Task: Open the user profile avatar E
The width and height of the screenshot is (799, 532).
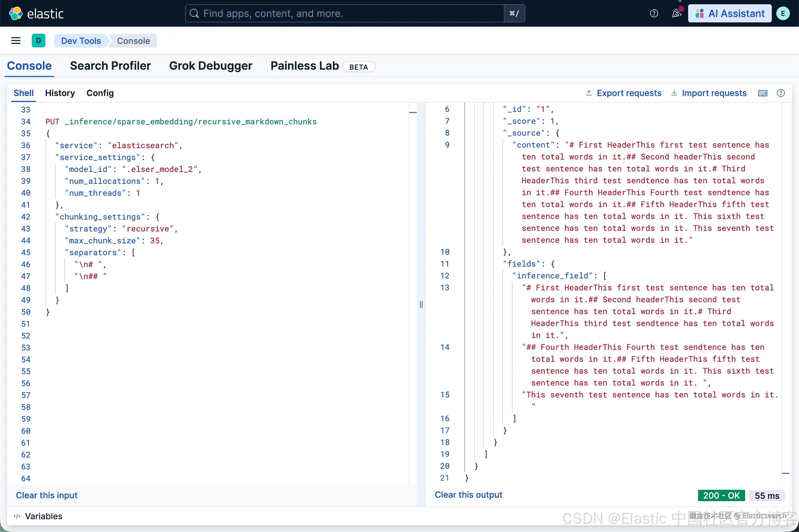Action: [783, 14]
